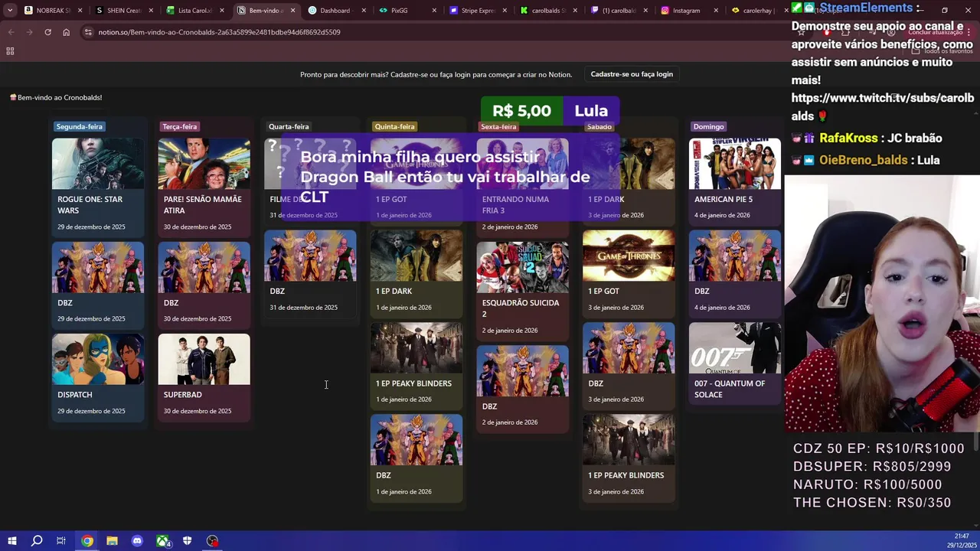The width and height of the screenshot is (980, 551).
Task: Open the Esquadrão Suicida 2 card
Action: (x=522, y=290)
